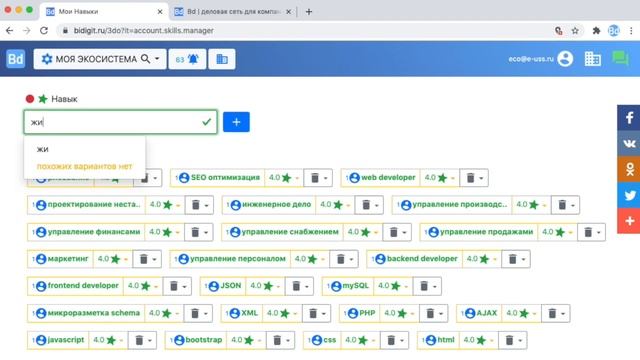Share page on Twitter
Image resolution: width=640 pixels, height=360 pixels.
tap(629, 195)
